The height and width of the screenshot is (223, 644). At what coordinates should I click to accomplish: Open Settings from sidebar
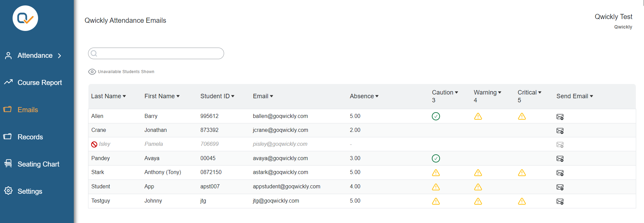30,191
